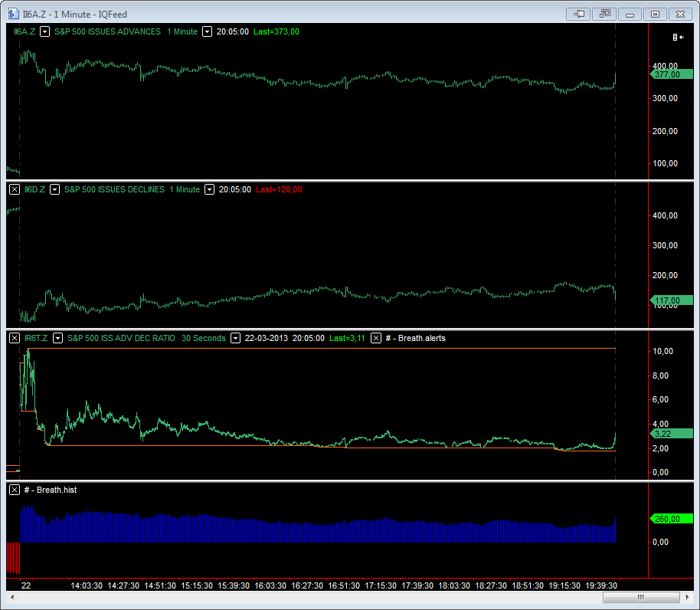700x610 pixels.
Task: Click the 10,00 ratio scale label
Action: [x=663, y=352]
